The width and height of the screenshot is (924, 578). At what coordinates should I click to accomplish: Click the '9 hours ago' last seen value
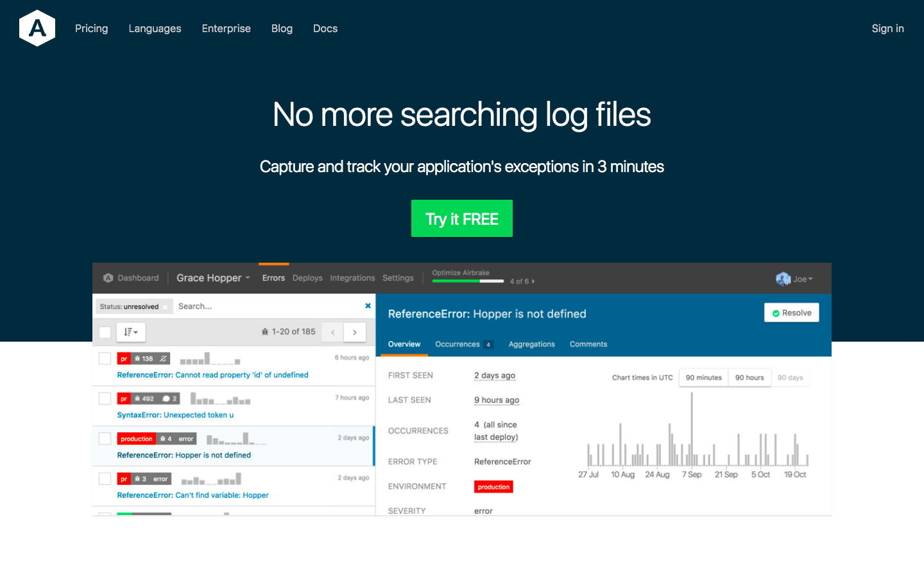(x=497, y=400)
